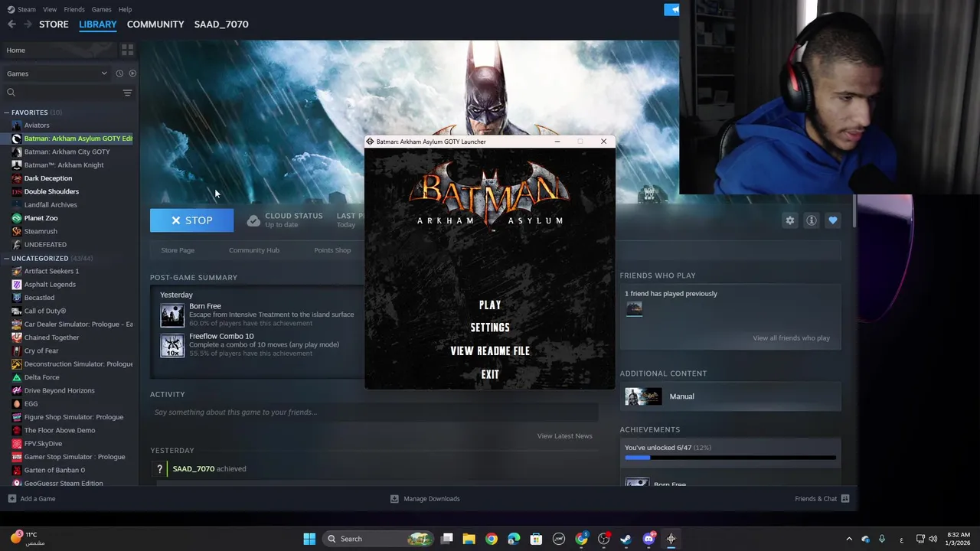Click the achievements progress bar

(x=730, y=458)
